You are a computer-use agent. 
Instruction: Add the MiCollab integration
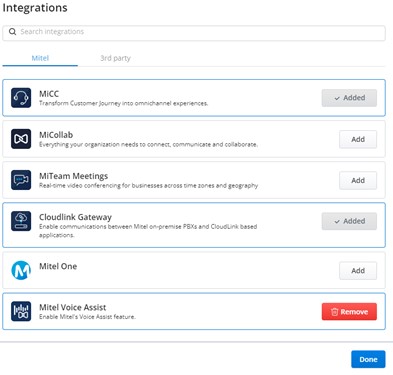click(358, 139)
